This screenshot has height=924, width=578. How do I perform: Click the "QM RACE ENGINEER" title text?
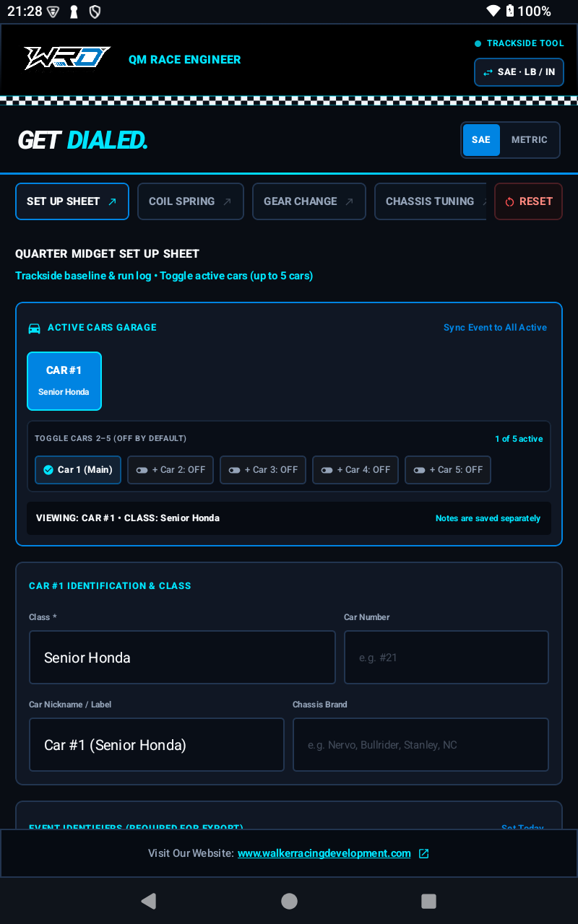tap(185, 60)
